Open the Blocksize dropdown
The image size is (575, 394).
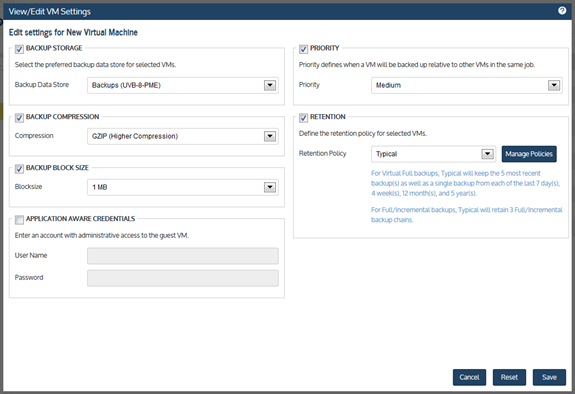pyautogui.click(x=183, y=187)
